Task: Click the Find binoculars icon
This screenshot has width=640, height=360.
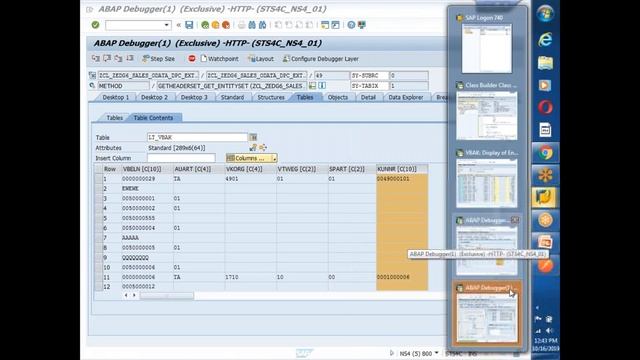Action: (x=252, y=25)
